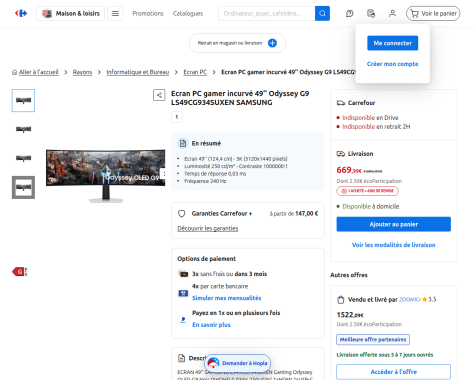Select the fourth product thumbnail with gray border
The width and height of the screenshot is (475, 380).
[x=23, y=187]
